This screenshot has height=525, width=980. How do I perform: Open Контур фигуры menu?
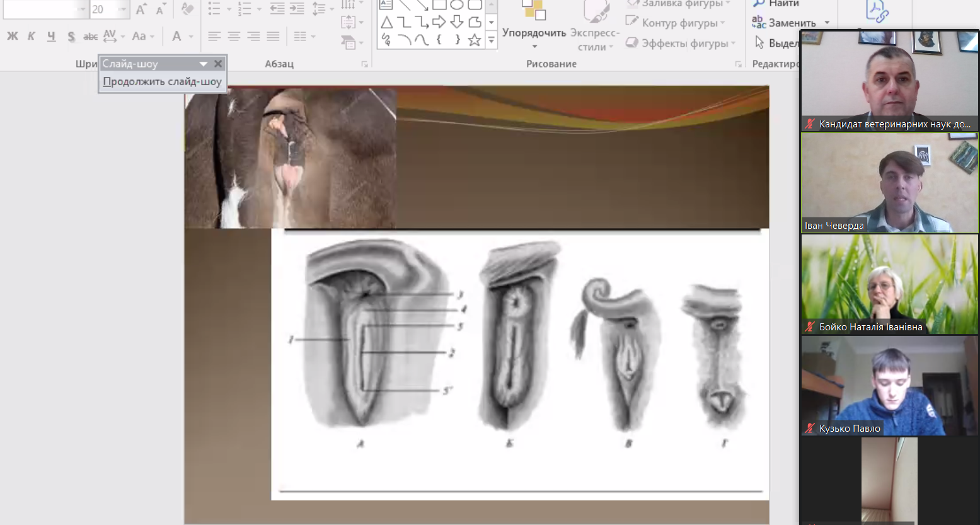(675, 23)
